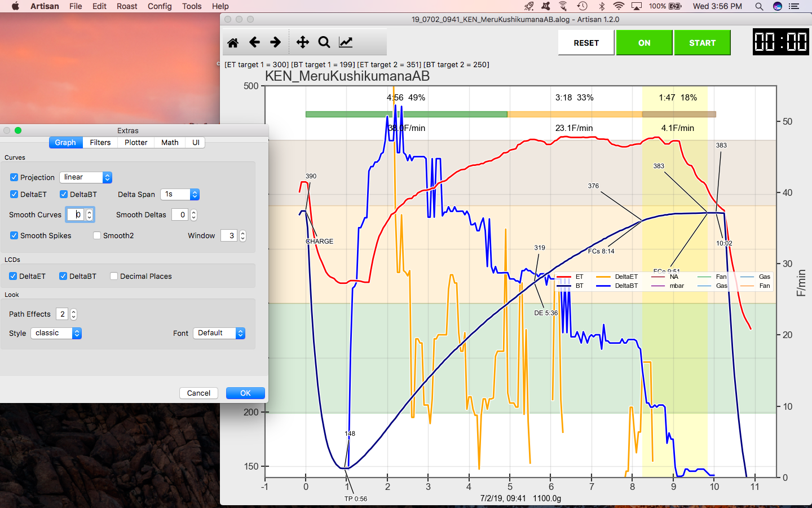
Task: Click the battery status icon
Action: pos(675,6)
